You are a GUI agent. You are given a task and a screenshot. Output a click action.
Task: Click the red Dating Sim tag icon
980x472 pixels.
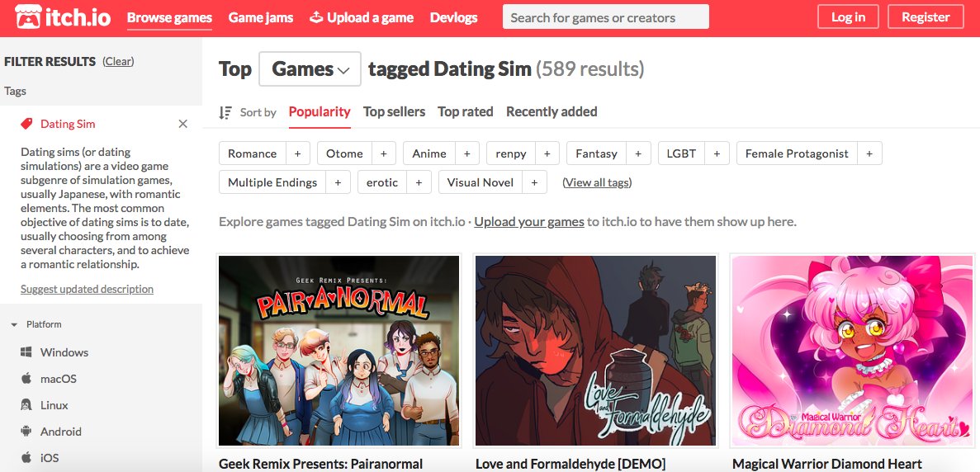(x=26, y=124)
